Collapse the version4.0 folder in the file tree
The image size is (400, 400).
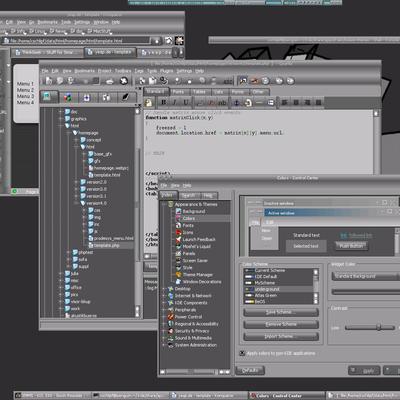pyautogui.click(x=76, y=203)
